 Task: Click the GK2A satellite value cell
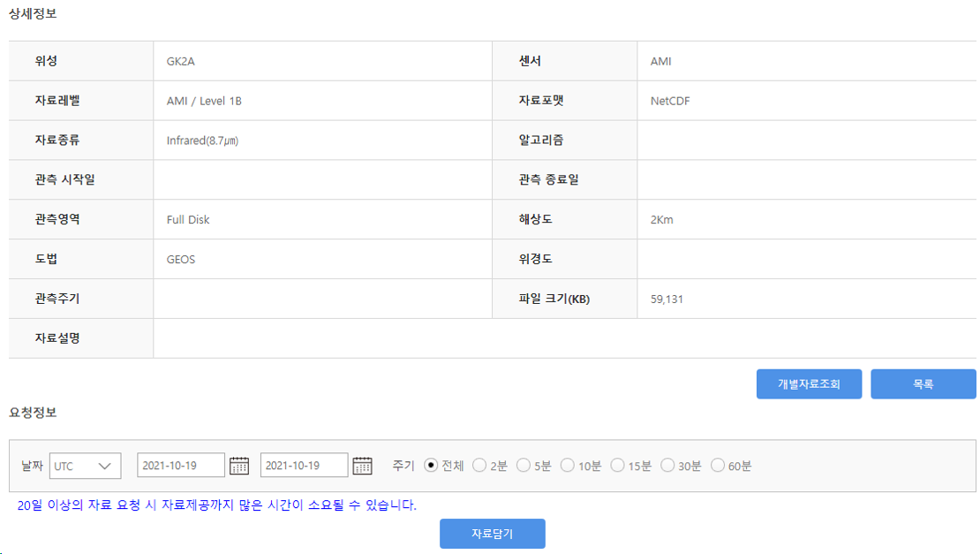177,60
